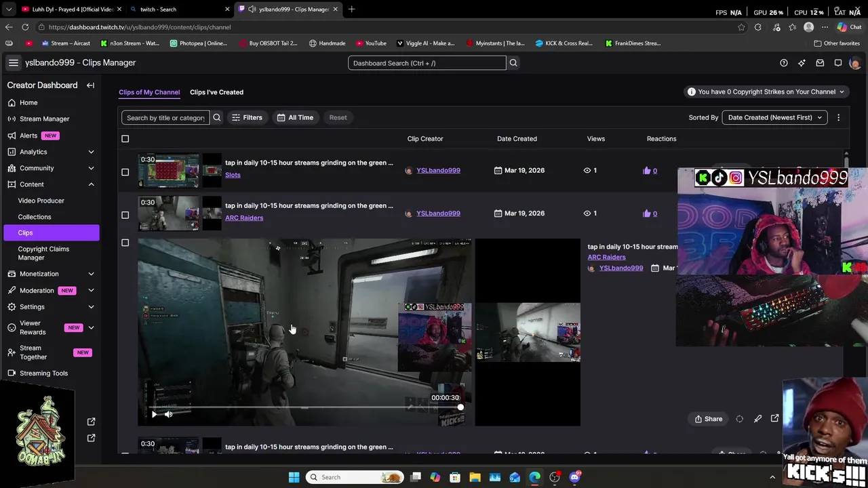Open the ARC Raiders link in expanded clip
This screenshot has width=868, height=488.
pos(606,258)
